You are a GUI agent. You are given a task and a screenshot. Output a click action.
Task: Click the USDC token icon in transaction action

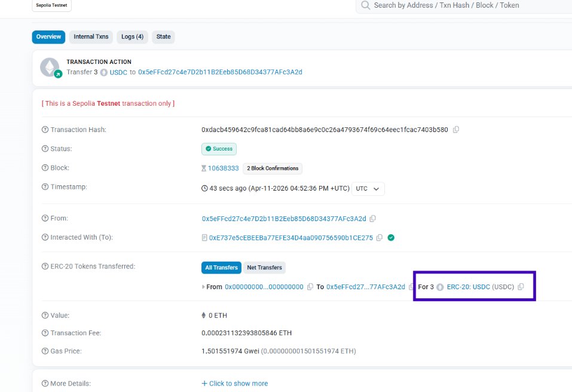(x=103, y=72)
